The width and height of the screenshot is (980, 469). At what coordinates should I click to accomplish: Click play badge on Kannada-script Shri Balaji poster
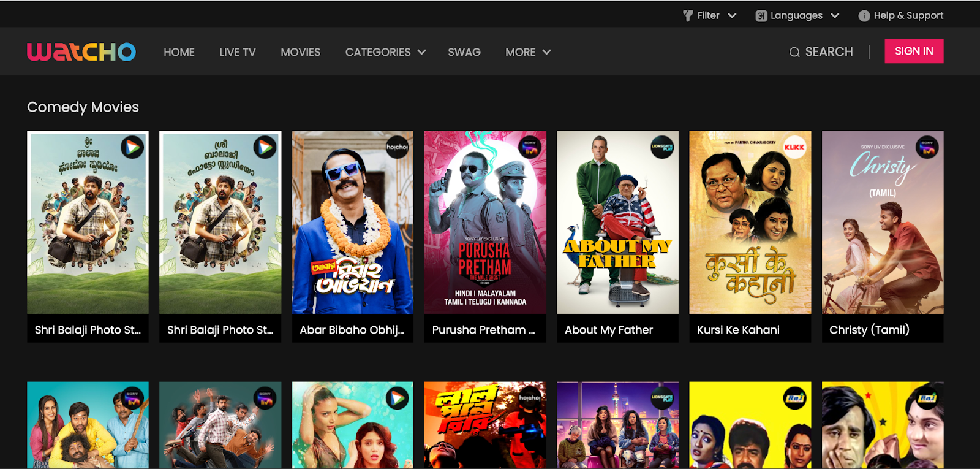pos(132,147)
